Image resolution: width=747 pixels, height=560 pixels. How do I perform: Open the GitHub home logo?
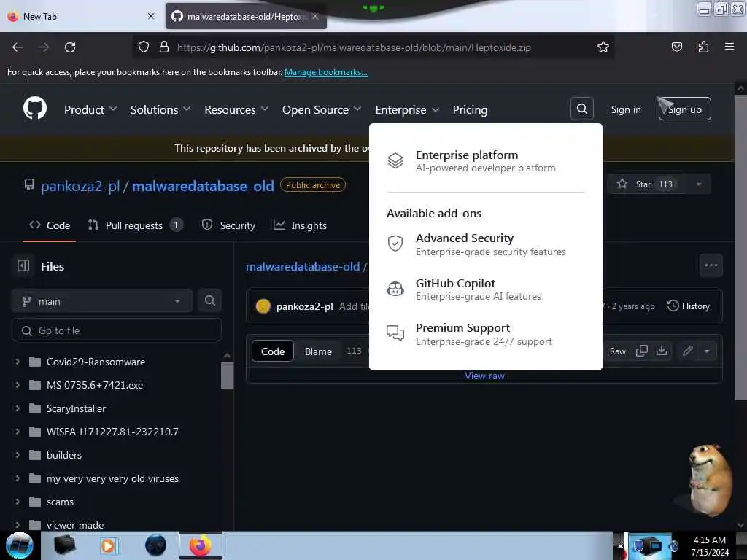click(x=35, y=109)
